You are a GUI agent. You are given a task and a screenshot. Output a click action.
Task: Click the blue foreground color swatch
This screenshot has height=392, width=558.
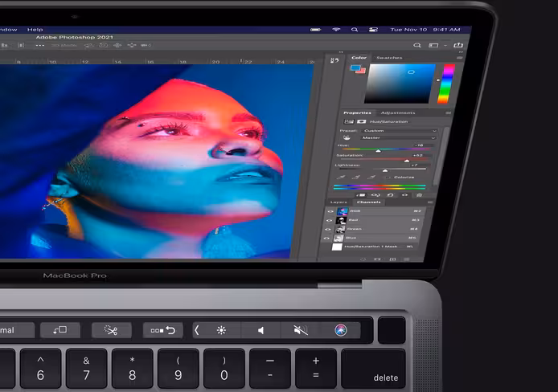(355, 67)
